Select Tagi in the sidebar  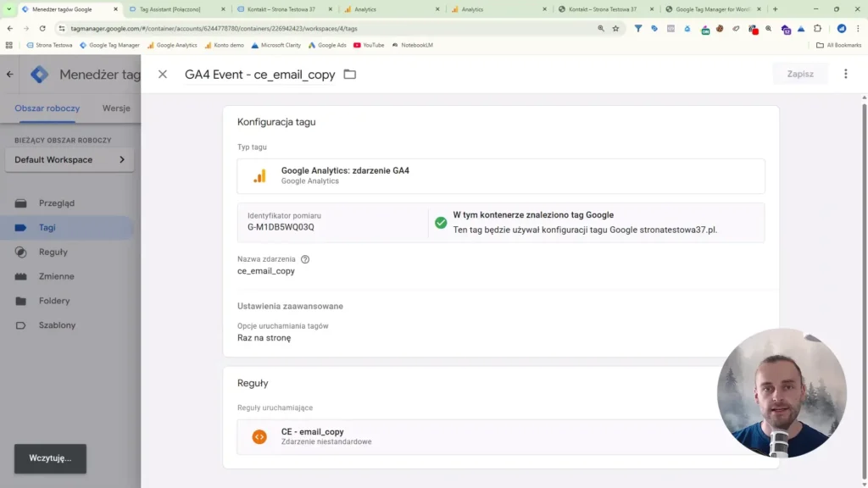click(47, 227)
